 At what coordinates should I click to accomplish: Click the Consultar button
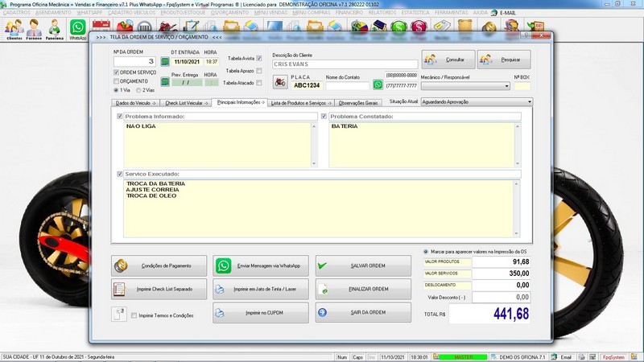(448, 60)
